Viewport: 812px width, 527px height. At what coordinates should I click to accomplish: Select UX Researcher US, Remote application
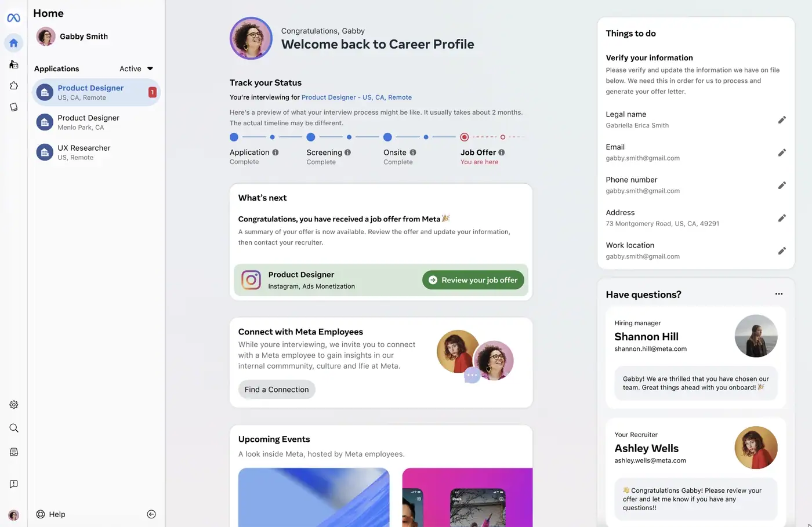96,152
